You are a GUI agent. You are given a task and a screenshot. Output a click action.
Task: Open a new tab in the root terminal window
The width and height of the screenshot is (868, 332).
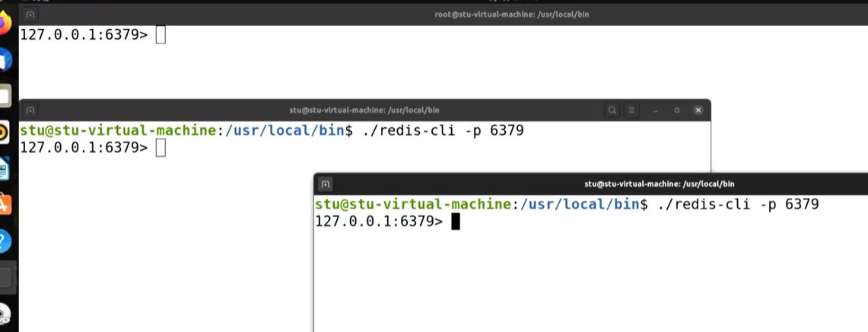pyautogui.click(x=30, y=14)
